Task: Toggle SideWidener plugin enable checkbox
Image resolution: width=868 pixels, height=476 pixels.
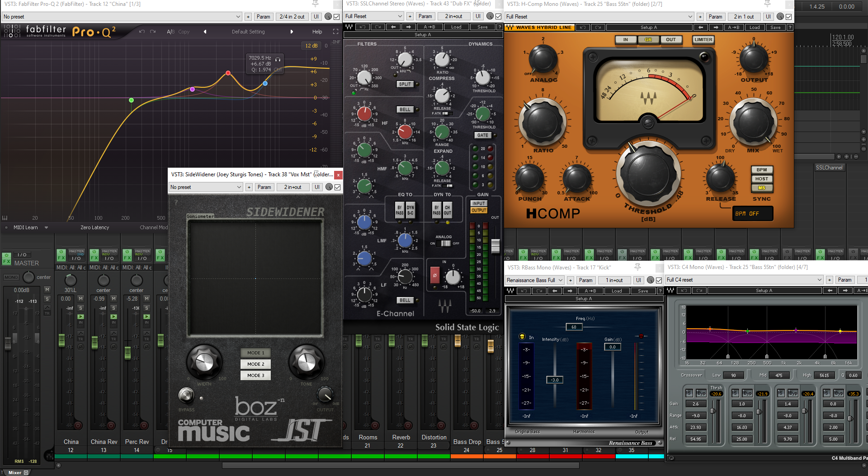Action: (338, 187)
